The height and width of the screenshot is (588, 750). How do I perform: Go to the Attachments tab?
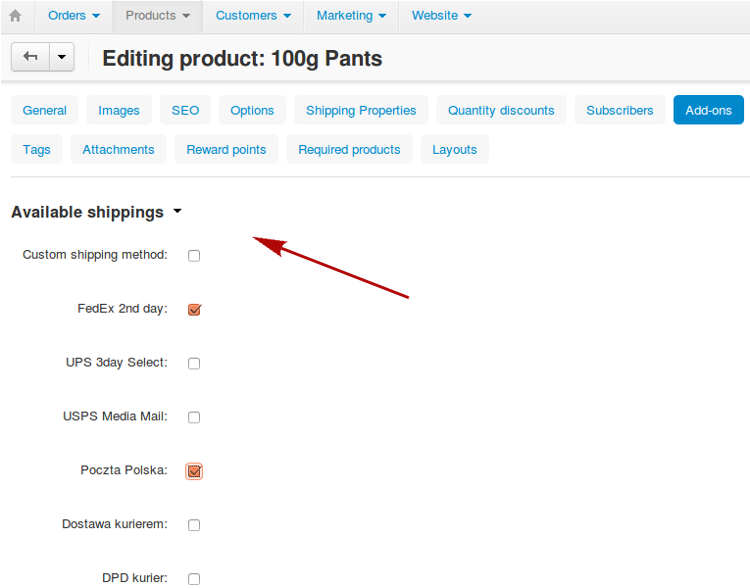coord(118,149)
